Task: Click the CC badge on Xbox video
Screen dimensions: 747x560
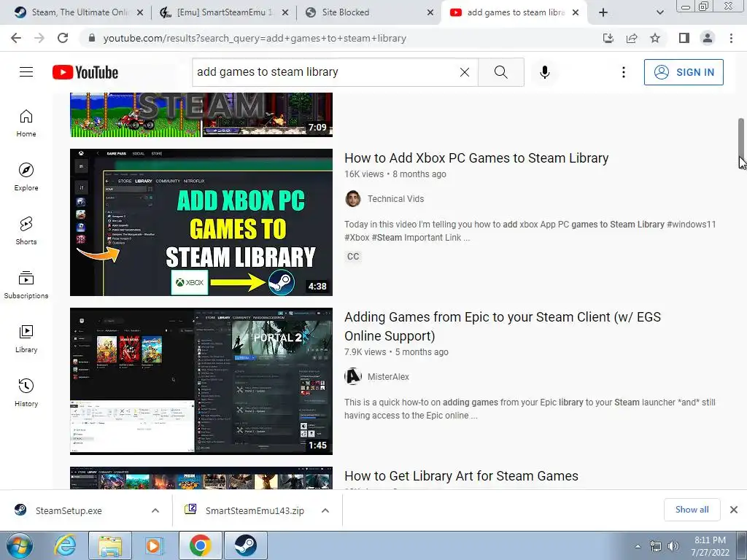Action: (x=353, y=256)
